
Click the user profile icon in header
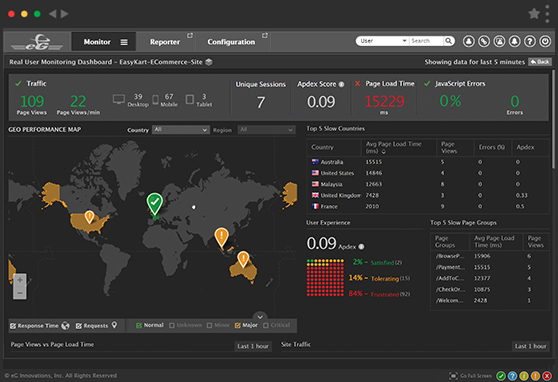pos(469,41)
